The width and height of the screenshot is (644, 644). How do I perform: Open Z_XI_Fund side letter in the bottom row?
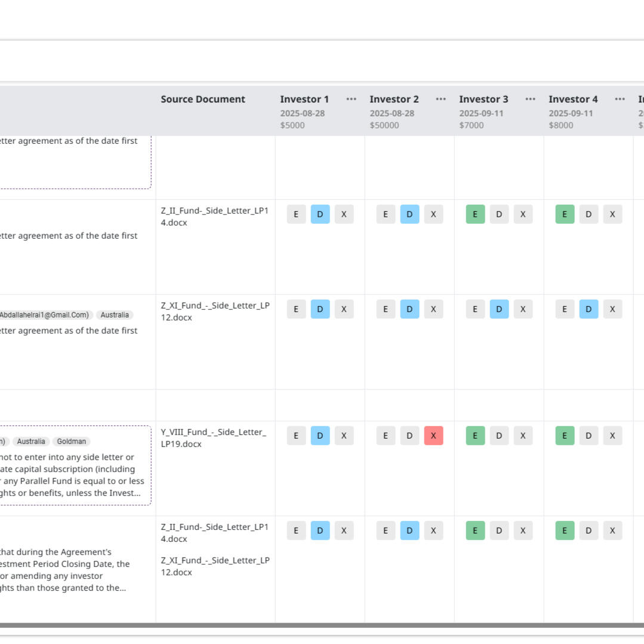tap(215, 566)
